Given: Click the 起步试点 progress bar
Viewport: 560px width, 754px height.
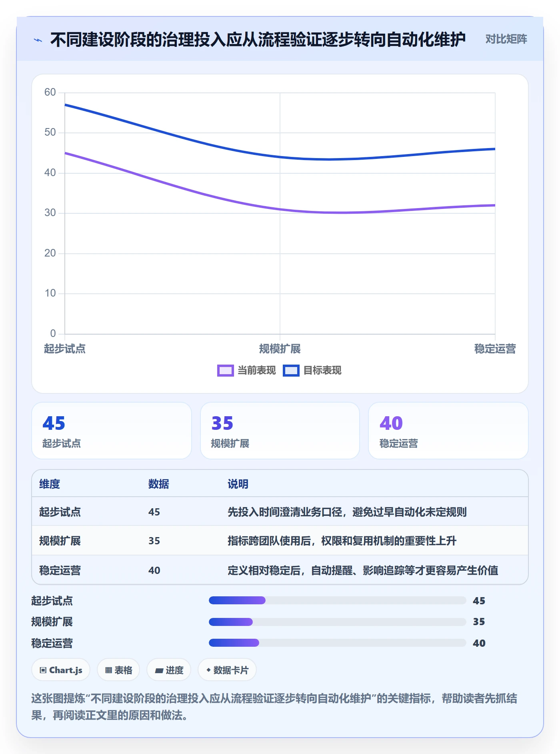Looking at the screenshot, I should pos(338,600).
